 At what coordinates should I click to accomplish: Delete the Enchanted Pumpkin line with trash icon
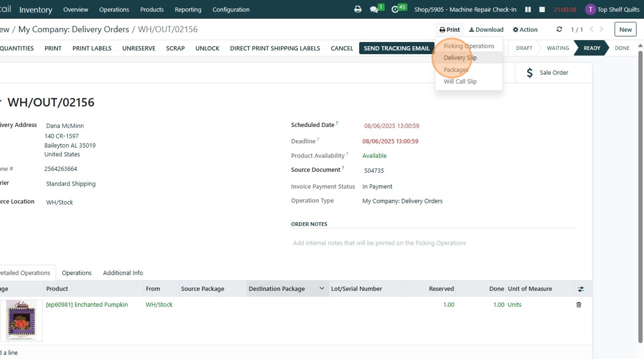(578, 304)
